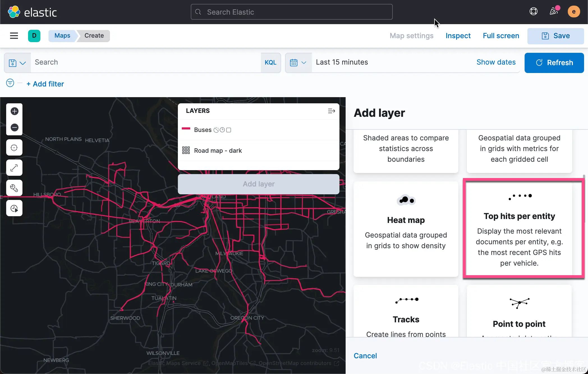Cancel adding a layer

click(x=365, y=356)
